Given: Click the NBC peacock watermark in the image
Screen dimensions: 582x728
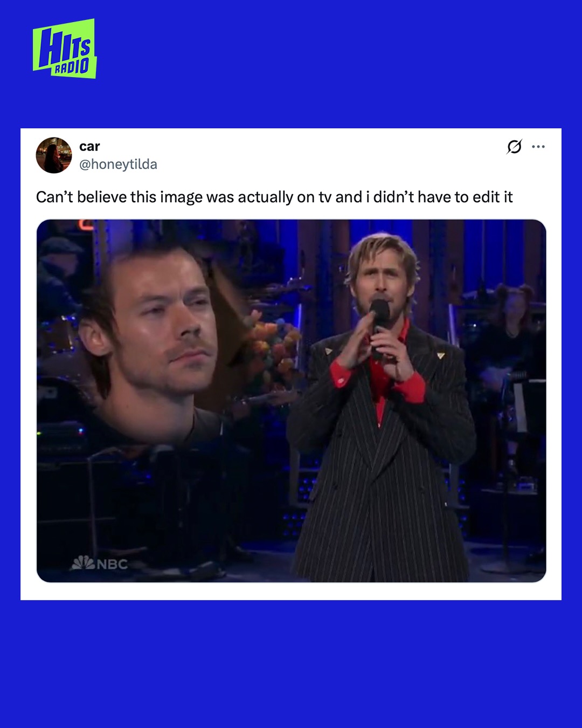Looking at the screenshot, I should [84, 563].
